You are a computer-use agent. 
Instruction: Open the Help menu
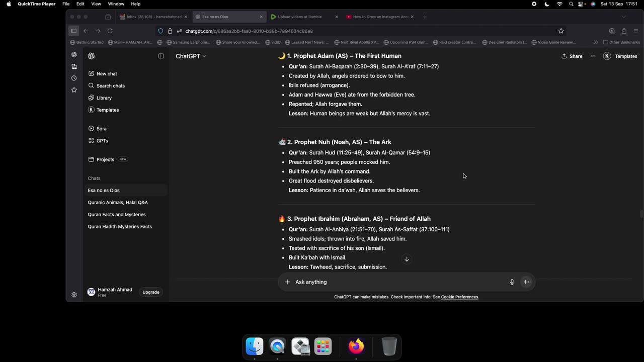click(136, 4)
